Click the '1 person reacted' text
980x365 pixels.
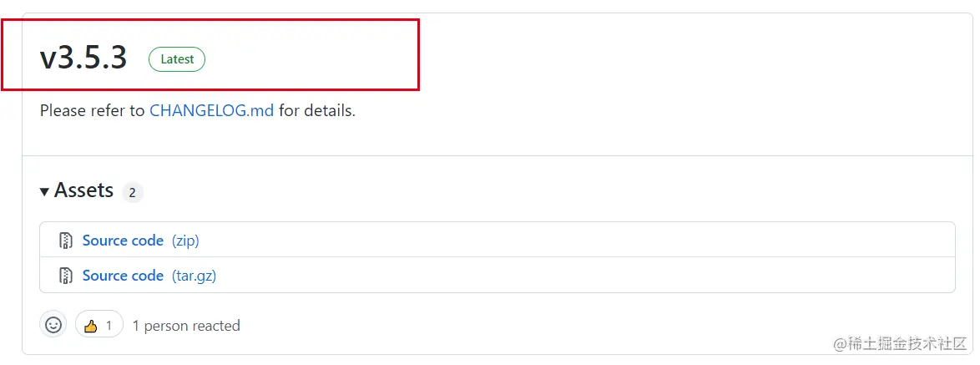(186, 326)
